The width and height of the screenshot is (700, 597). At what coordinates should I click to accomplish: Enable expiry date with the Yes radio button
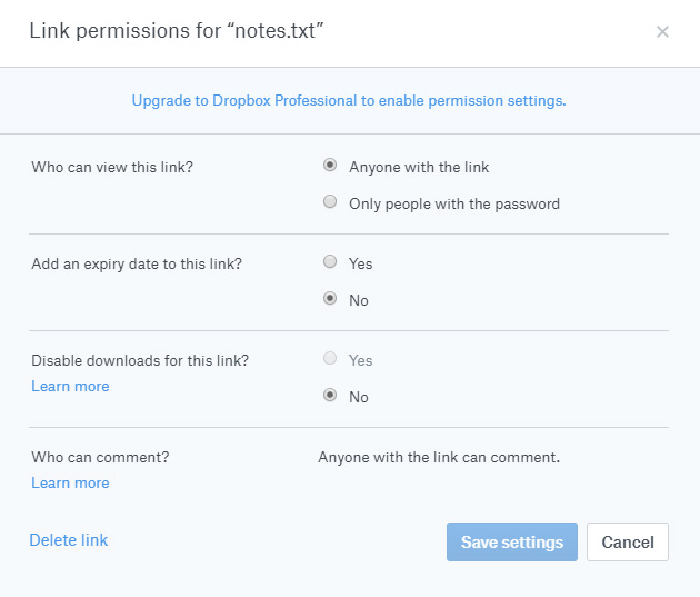(x=330, y=262)
